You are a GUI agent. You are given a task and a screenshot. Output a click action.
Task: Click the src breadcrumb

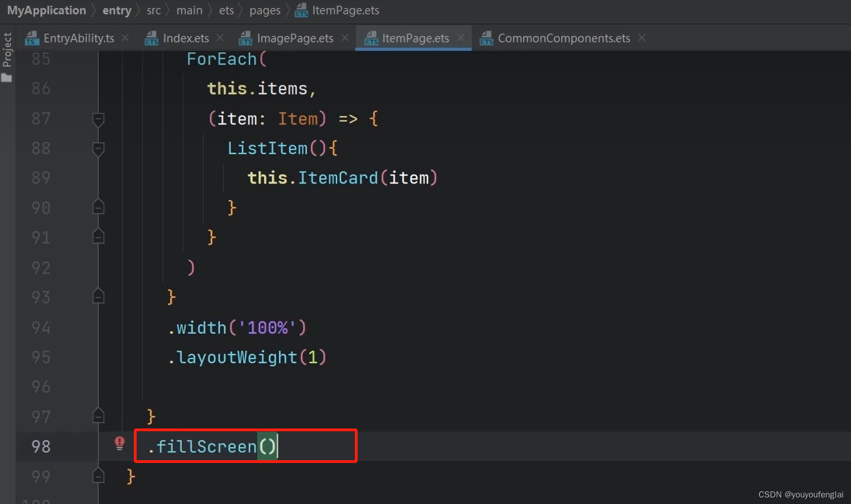pos(153,10)
